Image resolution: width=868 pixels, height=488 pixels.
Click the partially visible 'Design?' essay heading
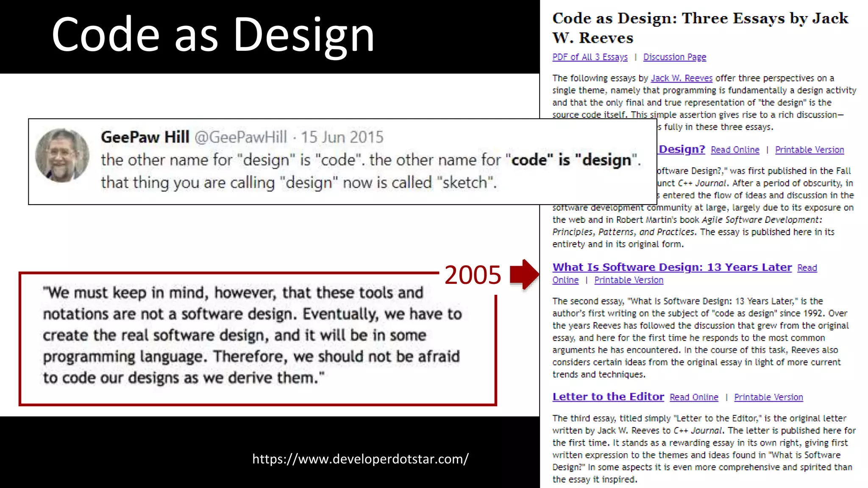(682, 149)
